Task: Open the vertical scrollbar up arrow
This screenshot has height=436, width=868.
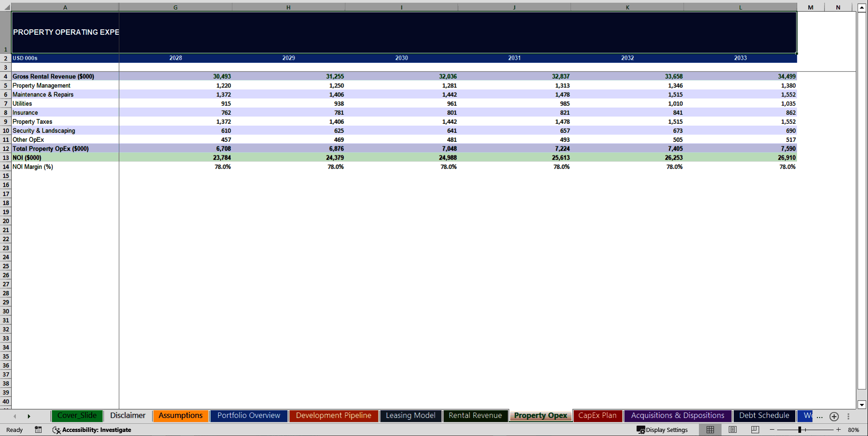Action: [x=862, y=7]
